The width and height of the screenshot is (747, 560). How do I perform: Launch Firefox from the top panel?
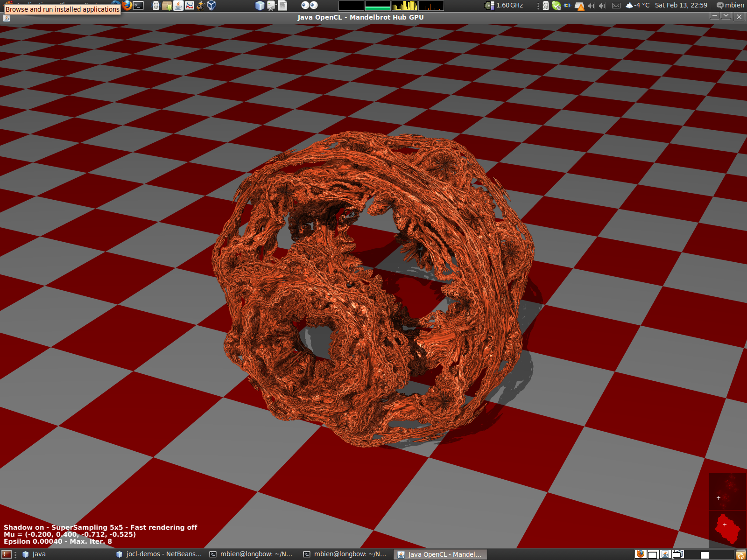coord(127,6)
